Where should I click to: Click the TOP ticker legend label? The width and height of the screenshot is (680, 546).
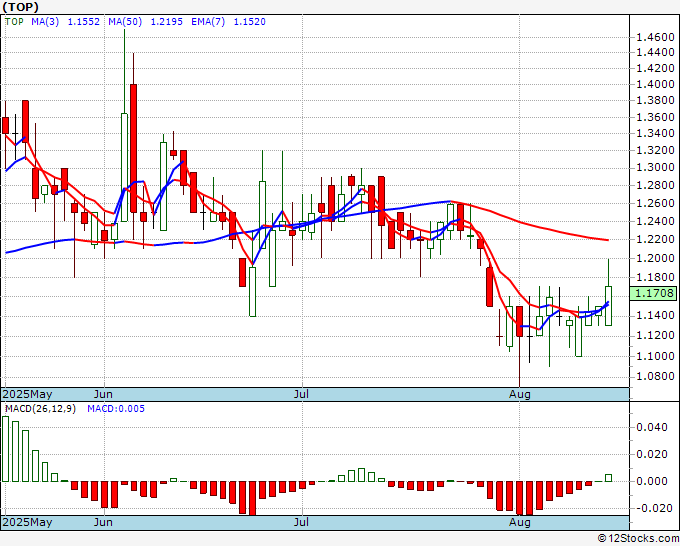pos(14,21)
